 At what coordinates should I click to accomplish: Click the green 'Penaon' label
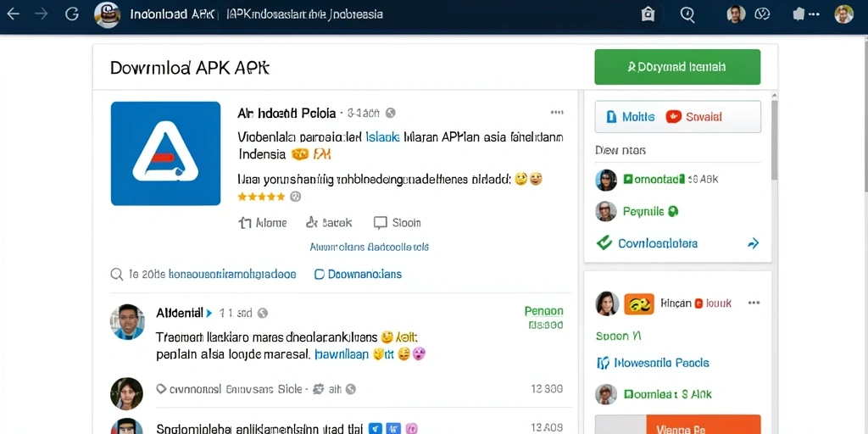coord(543,311)
